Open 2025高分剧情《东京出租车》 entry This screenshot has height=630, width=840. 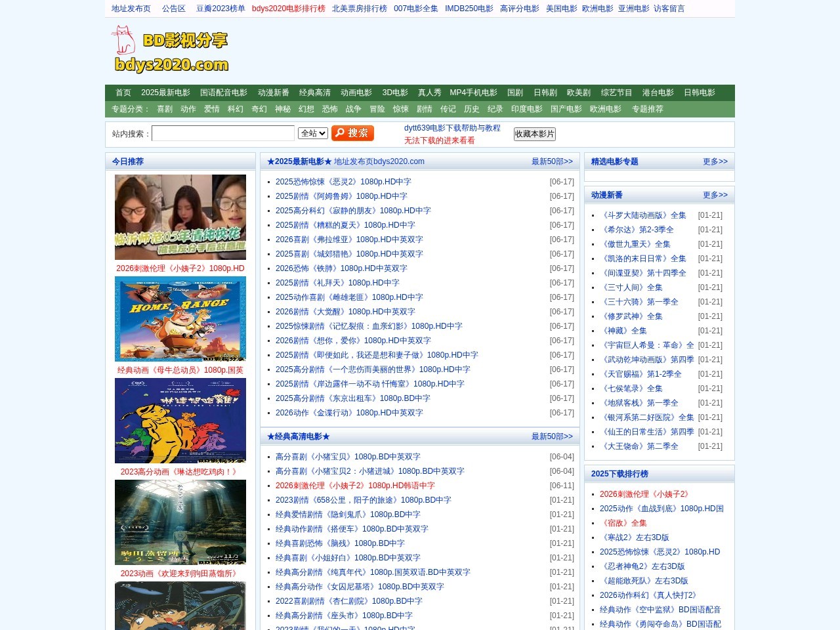(x=353, y=398)
